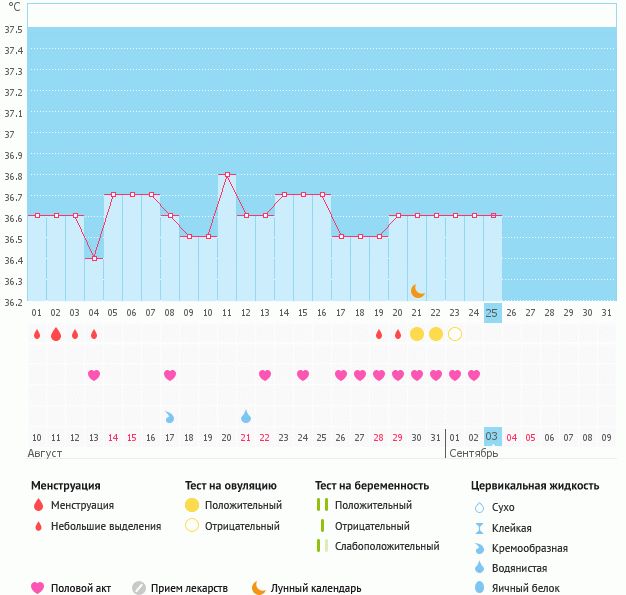Click the small discharge drop on cycle day 19
626x595 pixels.
tap(379, 334)
